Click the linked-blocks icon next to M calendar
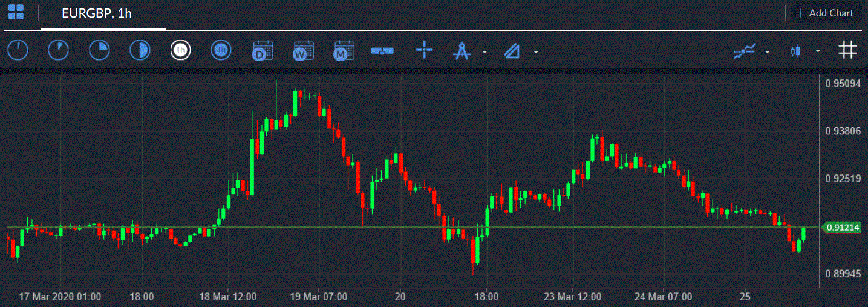 click(382, 51)
